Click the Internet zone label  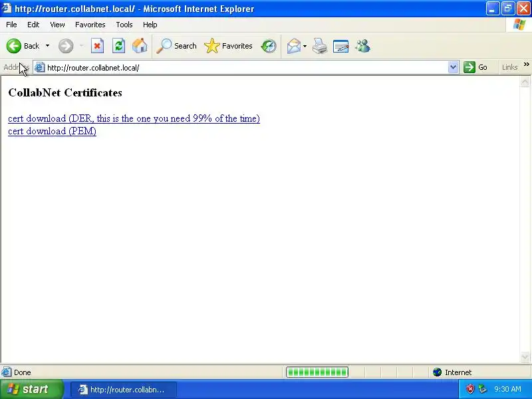click(458, 372)
